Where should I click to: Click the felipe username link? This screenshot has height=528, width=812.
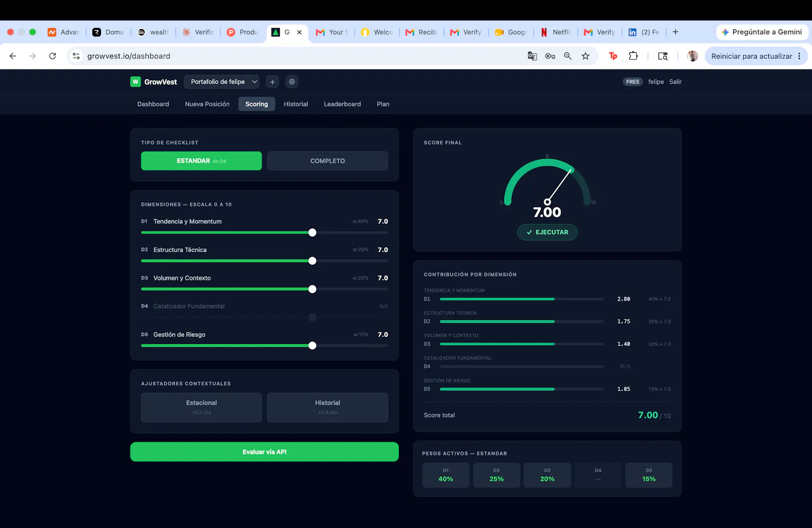656,82
